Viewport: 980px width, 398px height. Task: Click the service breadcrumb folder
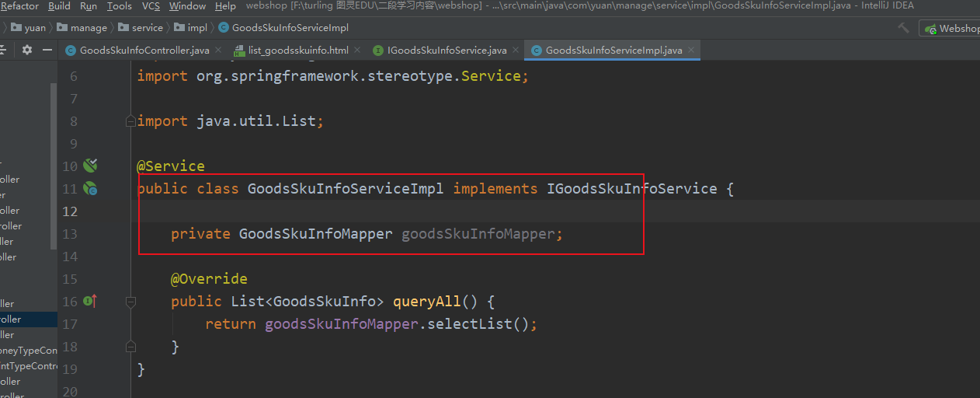tap(141, 28)
